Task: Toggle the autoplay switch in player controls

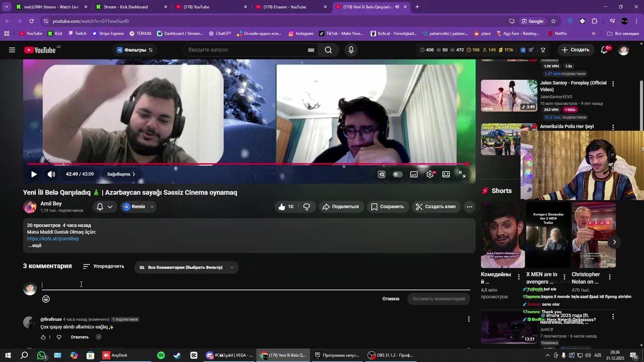Action: click(397, 174)
